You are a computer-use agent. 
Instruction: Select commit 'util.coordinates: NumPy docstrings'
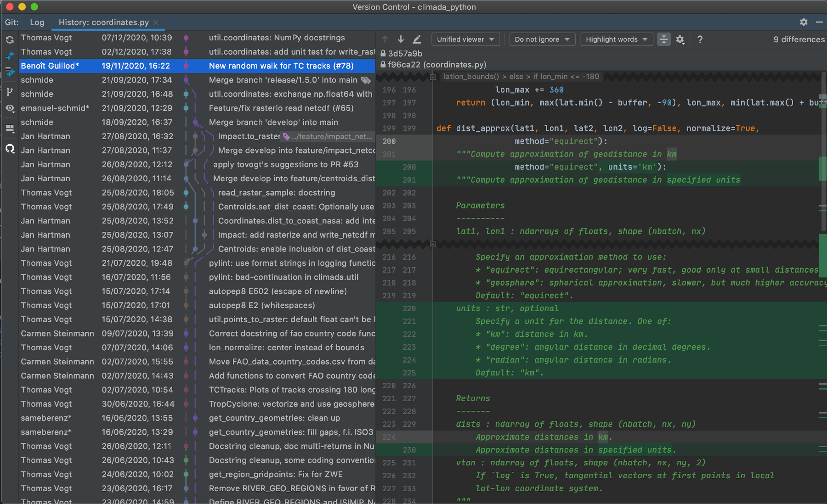277,38
